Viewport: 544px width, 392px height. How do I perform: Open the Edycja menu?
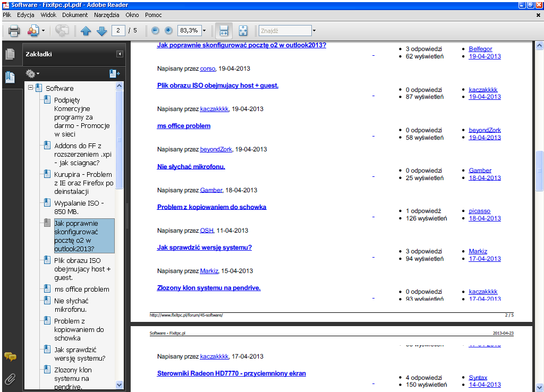[x=25, y=15]
